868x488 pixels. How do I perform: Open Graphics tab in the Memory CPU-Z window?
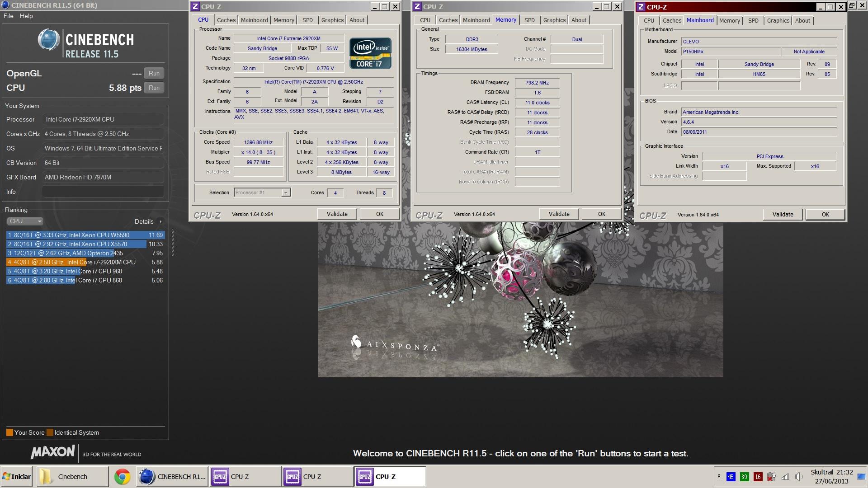pyautogui.click(x=554, y=20)
